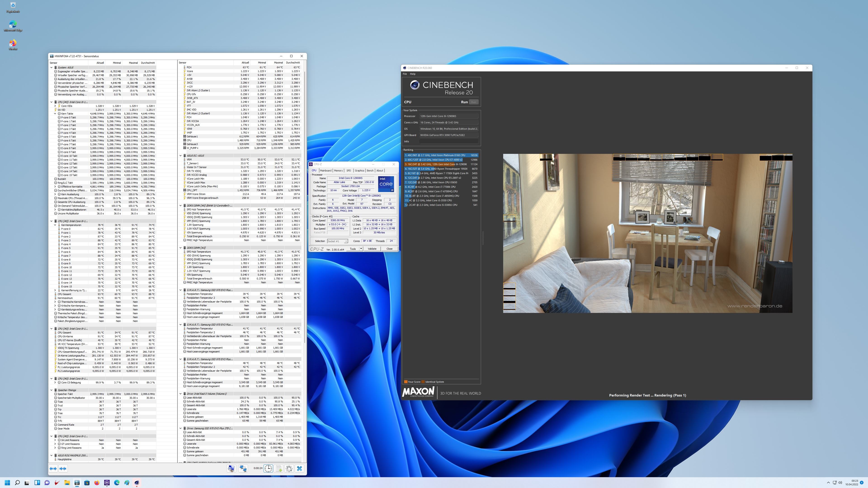The image size is (868, 488).
Task: Switch to HWiNFO in taskbar
Action: 77,483
